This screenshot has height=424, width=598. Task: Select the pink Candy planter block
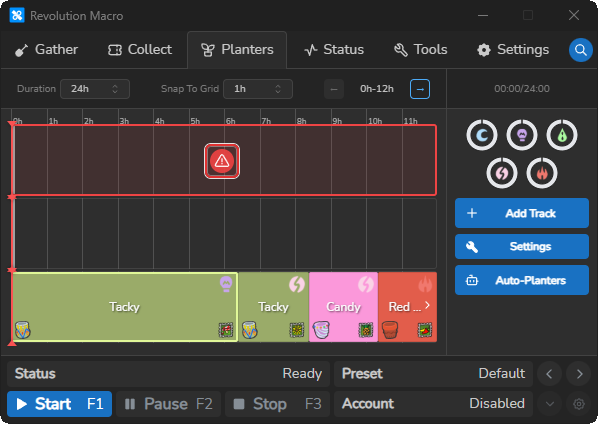coord(343,307)
